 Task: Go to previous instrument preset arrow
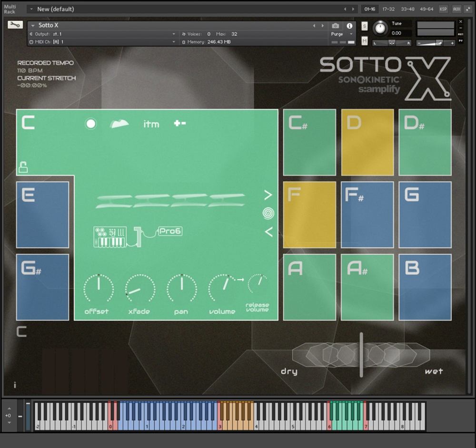(x=314, y=26)
